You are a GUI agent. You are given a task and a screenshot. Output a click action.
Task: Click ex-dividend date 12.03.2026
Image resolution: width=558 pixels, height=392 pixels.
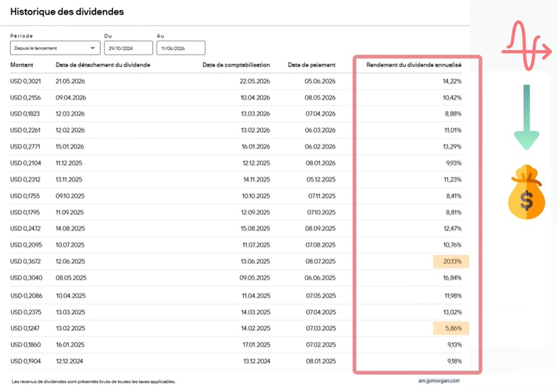[x=70, y=114]
